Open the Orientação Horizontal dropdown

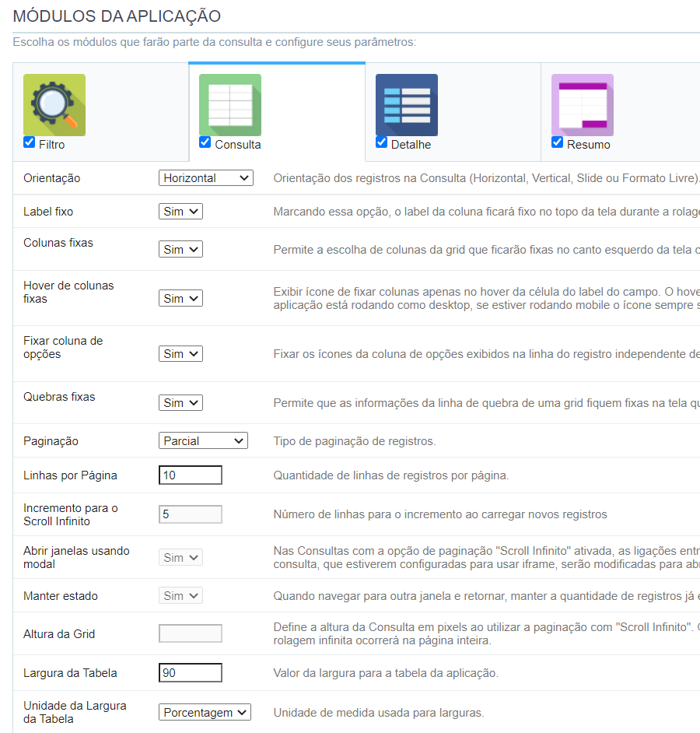click(x=205, y=178)
